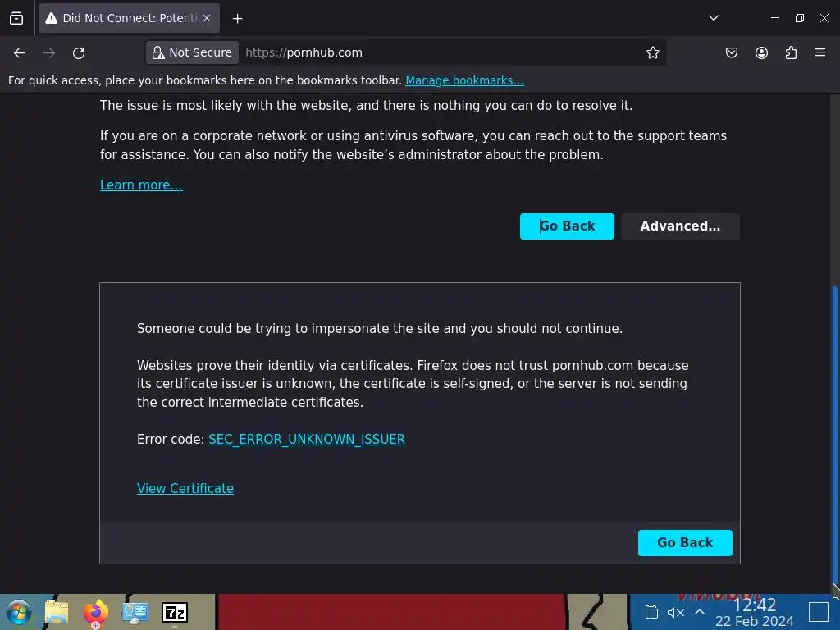Select the 'Did Not Connect' browser tab
Viewport: 840px width, 630px height.
129,18
